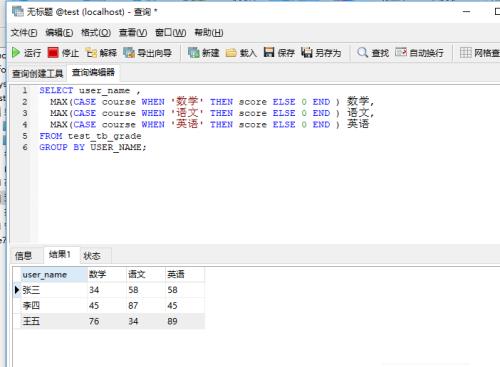500x367 pixels.
Task: Click the Load (载入) folder icon
Action: coord(231,53)
